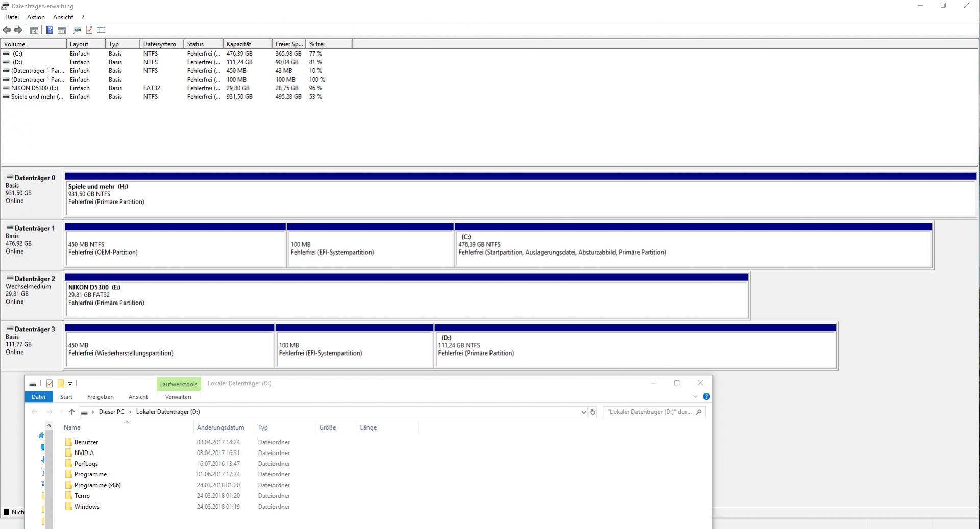Toggle the console tree pane icon
The height and width of the screenshot is (529, 980).
click(34, 30)
